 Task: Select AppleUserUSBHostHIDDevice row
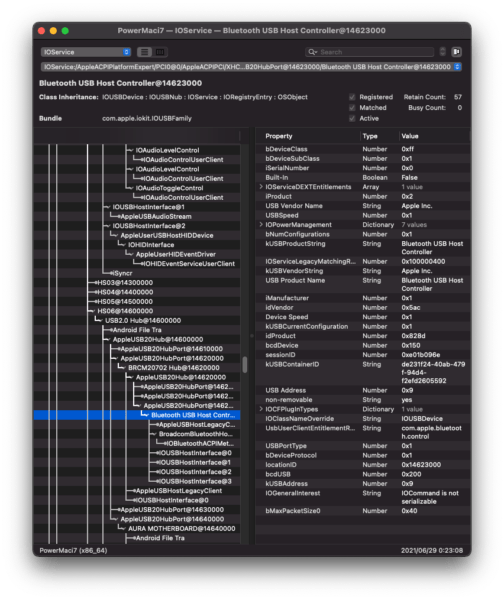coord(137,235)
